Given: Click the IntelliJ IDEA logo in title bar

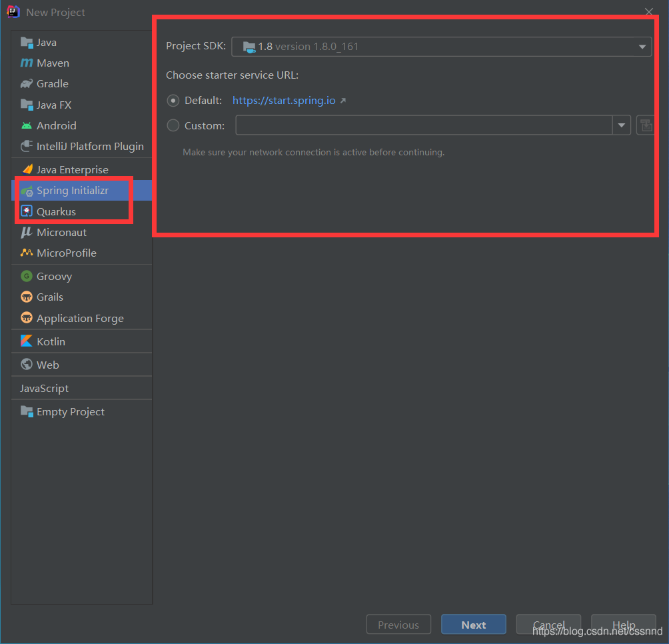Looking at the screenshot, I should [13, 12].
